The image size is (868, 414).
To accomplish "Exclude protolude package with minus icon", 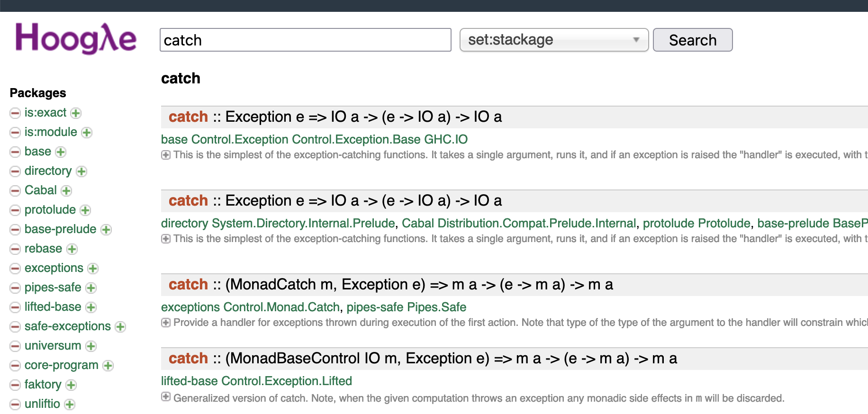I will [15, 210].
